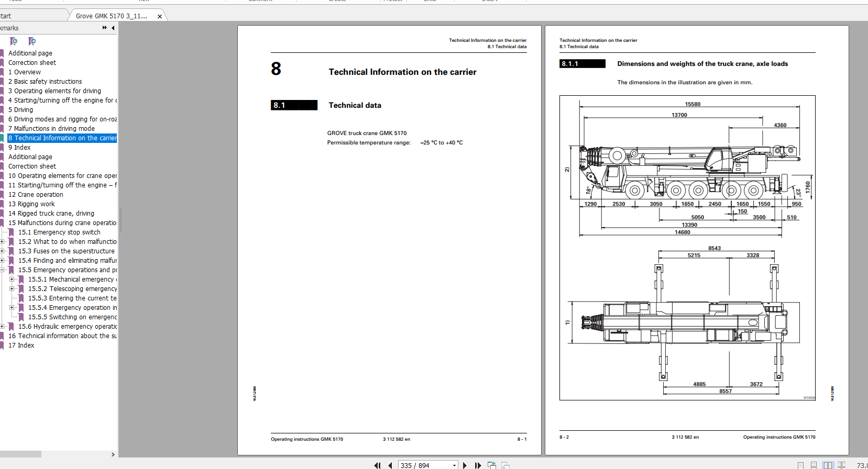868x469 pixels.
Task: Expand the 15.3 Fuses on the superstructure bookmark
Action: (2, 251)
